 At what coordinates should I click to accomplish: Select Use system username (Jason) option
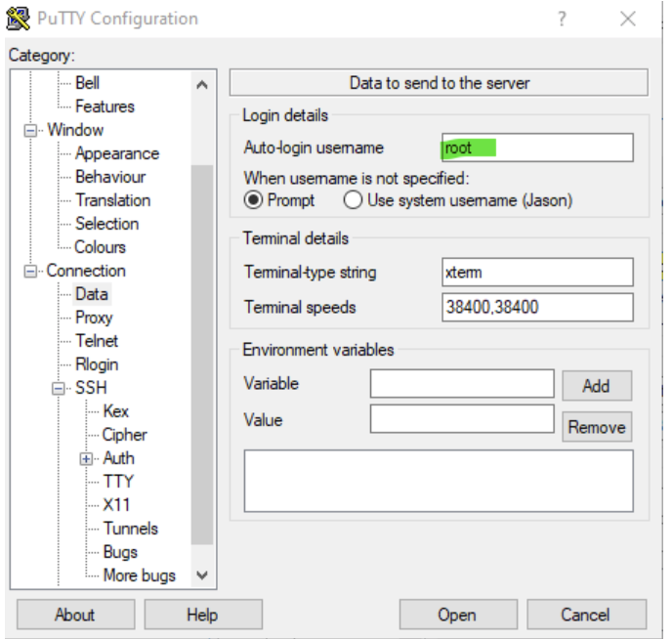353,200
